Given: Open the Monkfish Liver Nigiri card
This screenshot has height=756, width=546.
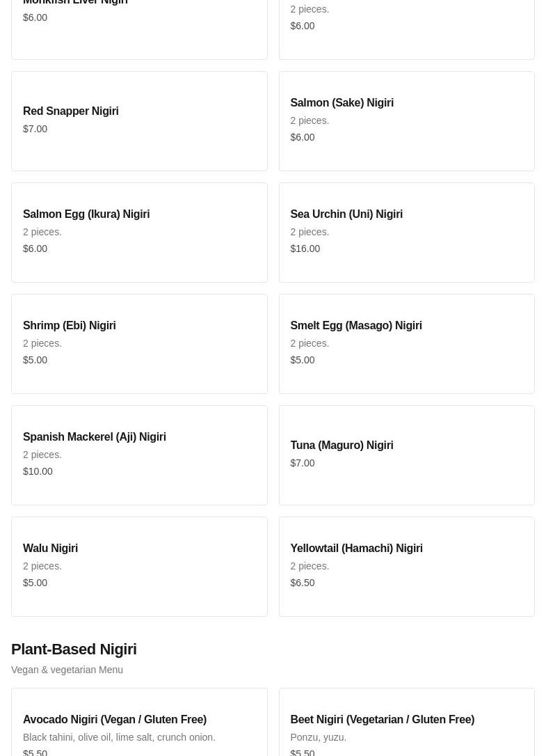Looking at the screenshot, I should (139, 28).
